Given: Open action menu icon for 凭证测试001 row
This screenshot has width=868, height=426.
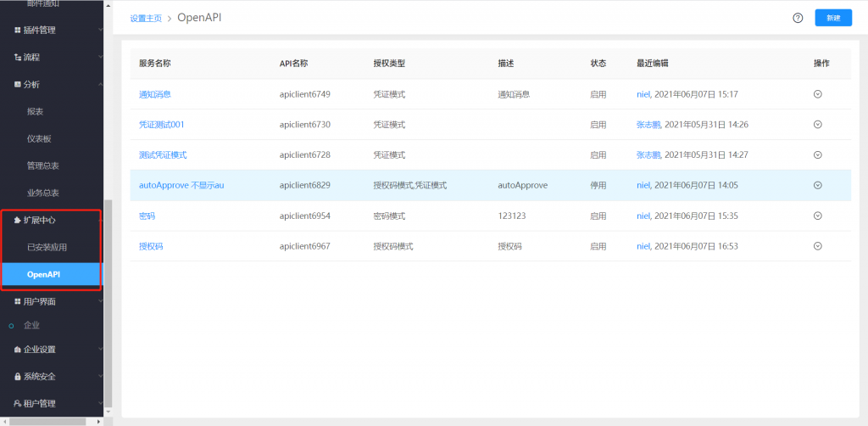Looking at the screenshot, I should (818, 125).
